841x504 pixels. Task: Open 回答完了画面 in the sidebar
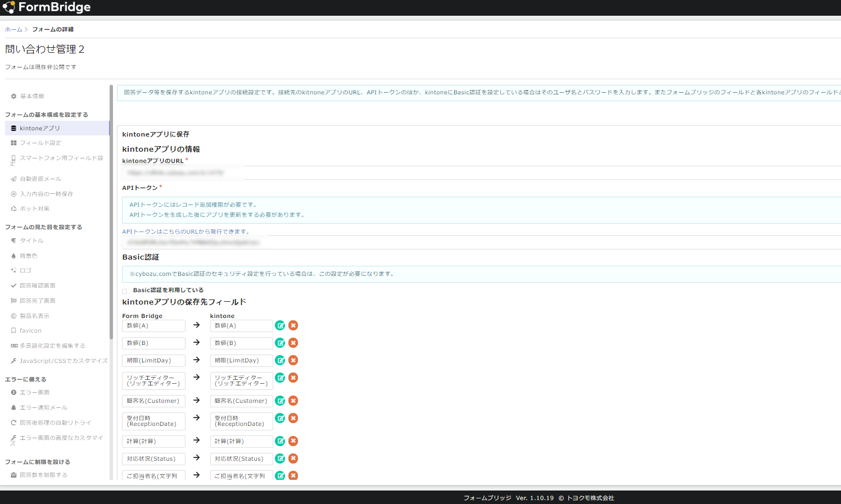(x=37, y=301)
